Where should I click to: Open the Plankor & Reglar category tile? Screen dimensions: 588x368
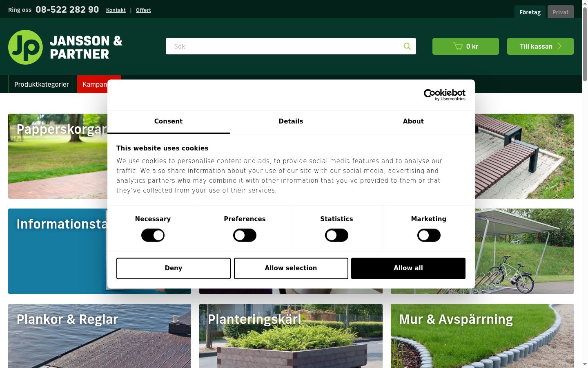coord(100,336)
